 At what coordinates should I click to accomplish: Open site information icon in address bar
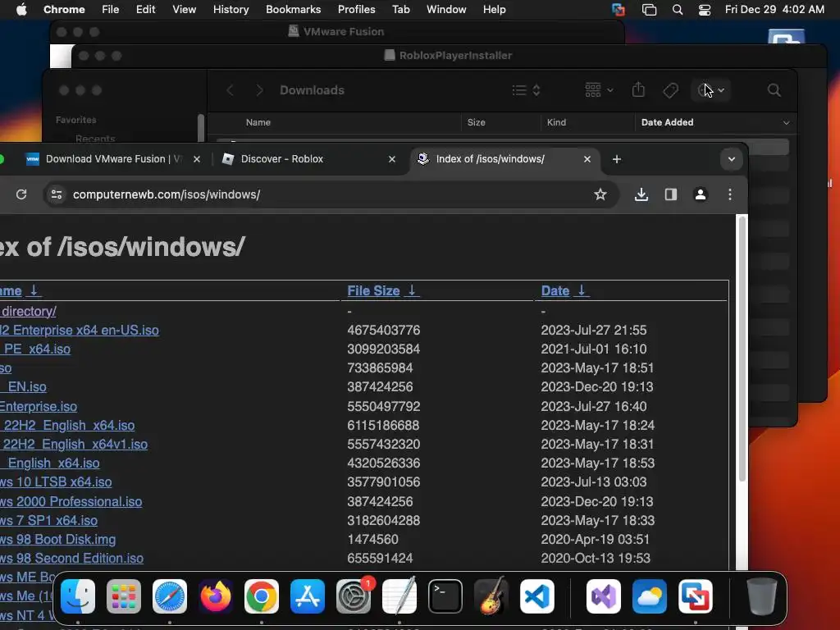(x=57, y=194)
